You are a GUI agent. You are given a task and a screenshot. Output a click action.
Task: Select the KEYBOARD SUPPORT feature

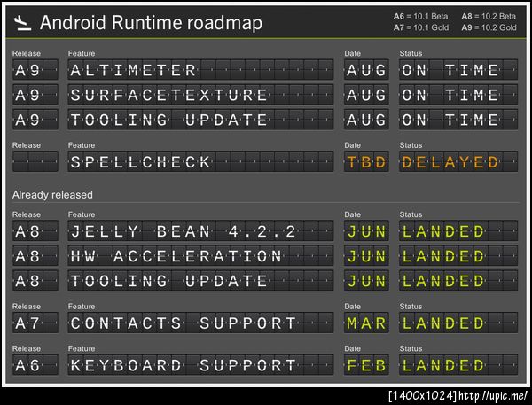click(x=200, y=364)
